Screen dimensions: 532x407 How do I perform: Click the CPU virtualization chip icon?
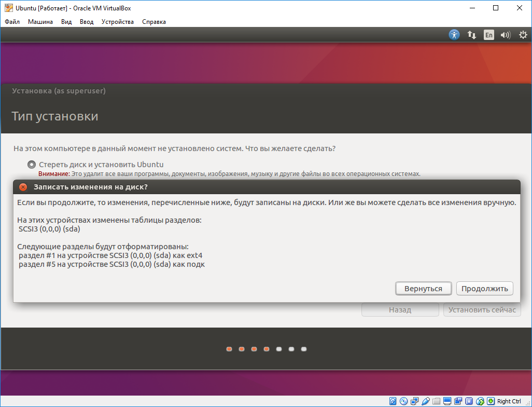469,401
